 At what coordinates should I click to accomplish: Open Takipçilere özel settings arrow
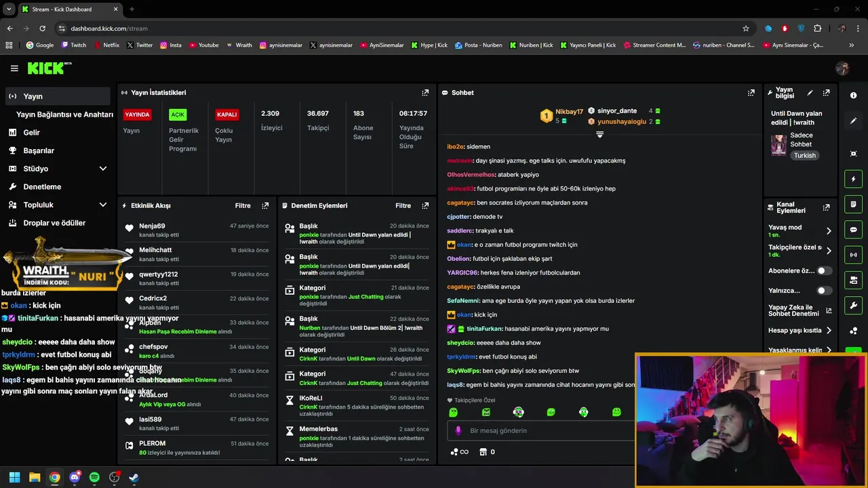pos(828,251)
